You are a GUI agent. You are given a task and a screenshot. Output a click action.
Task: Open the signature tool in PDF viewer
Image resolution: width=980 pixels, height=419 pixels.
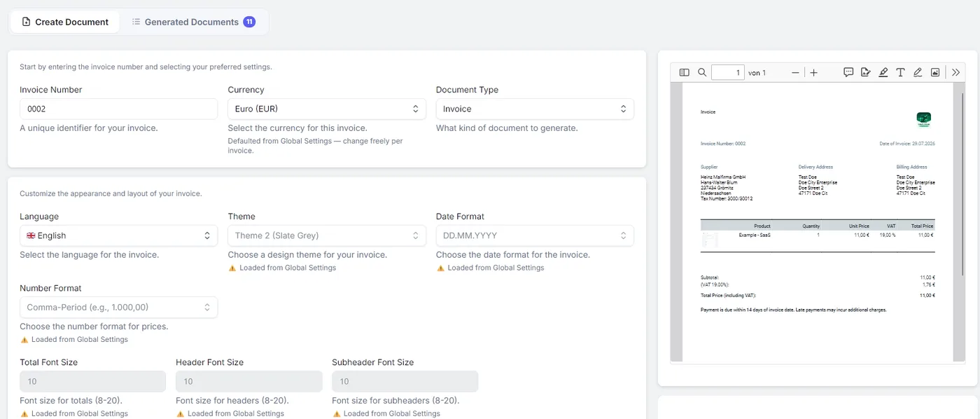[x=866, y=72]
